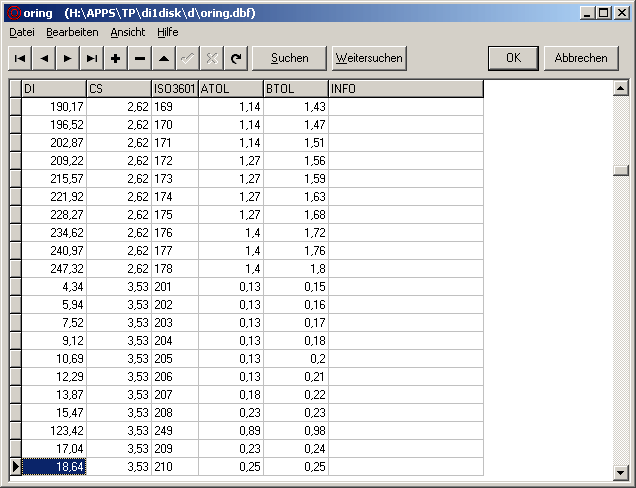Advance to the next record
The height and width of the screenshot is (488, 636).
click(x=68, y=58)
